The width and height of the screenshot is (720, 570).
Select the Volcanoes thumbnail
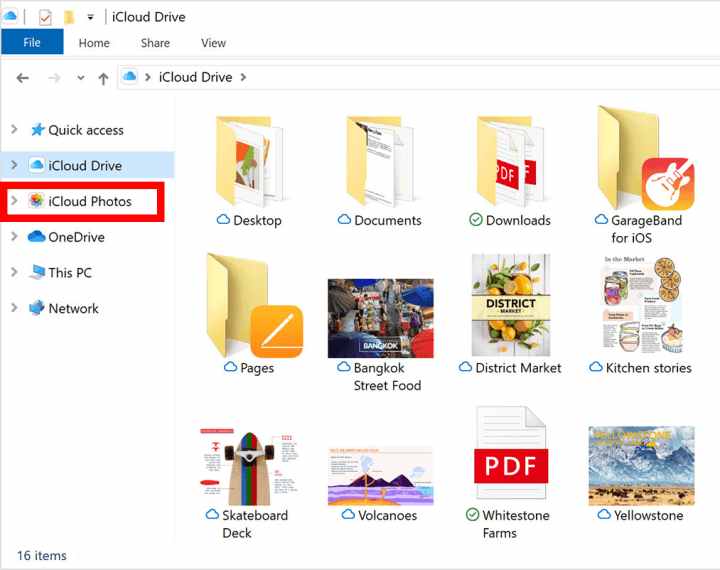tap(380, 476)
